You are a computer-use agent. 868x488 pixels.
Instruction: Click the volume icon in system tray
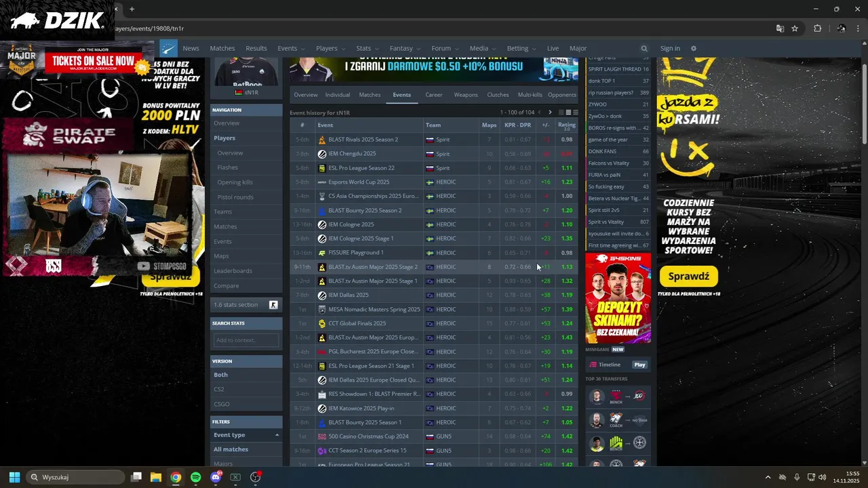[x=823, y=477]
